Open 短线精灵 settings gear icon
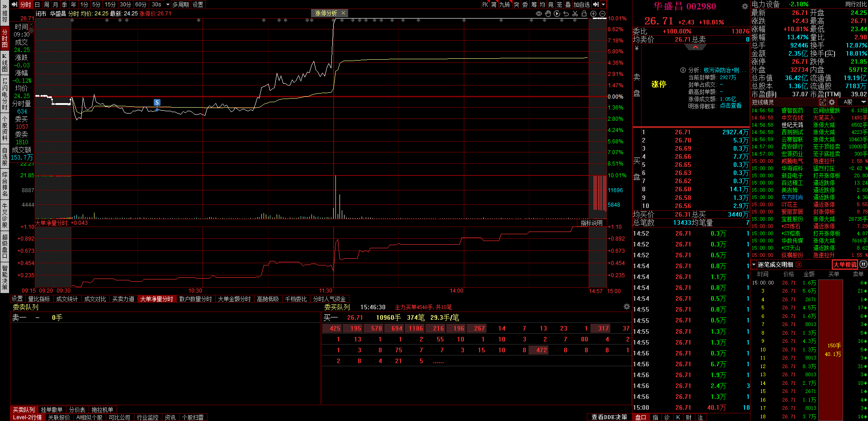Screen dimensions: 868x421 [x=832, y=102]
